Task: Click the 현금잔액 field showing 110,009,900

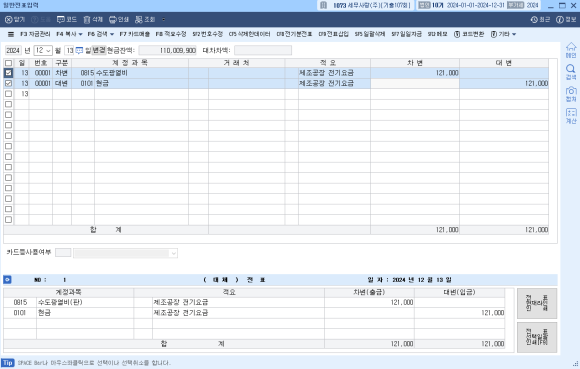Action: click(168, 50)
